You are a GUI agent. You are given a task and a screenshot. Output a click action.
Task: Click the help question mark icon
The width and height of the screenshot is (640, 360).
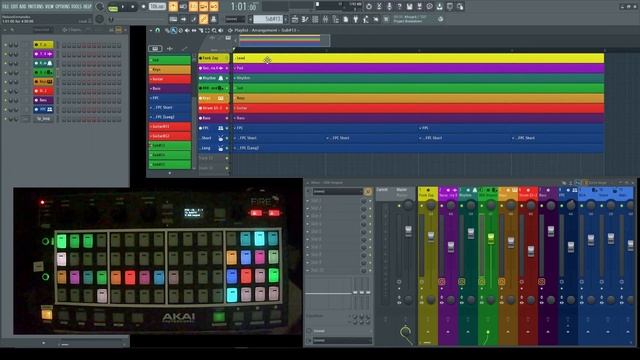click(x=399, y=7)
